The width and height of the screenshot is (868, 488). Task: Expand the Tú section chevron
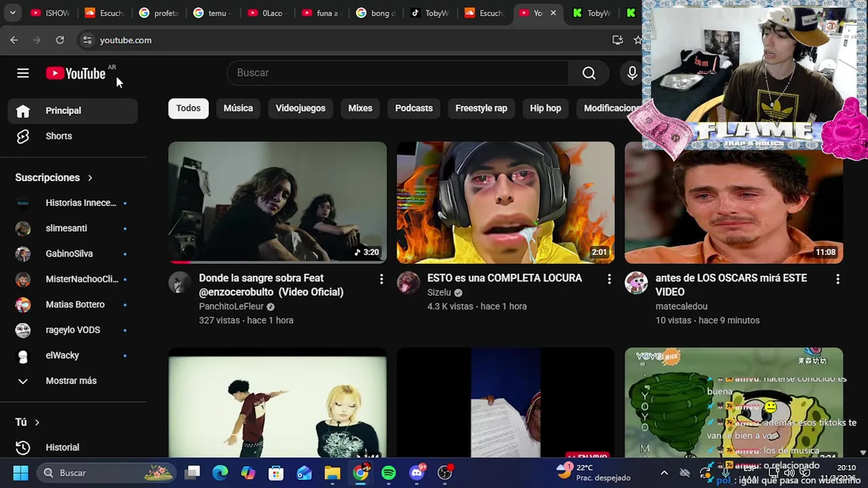[x=37, y=422]
